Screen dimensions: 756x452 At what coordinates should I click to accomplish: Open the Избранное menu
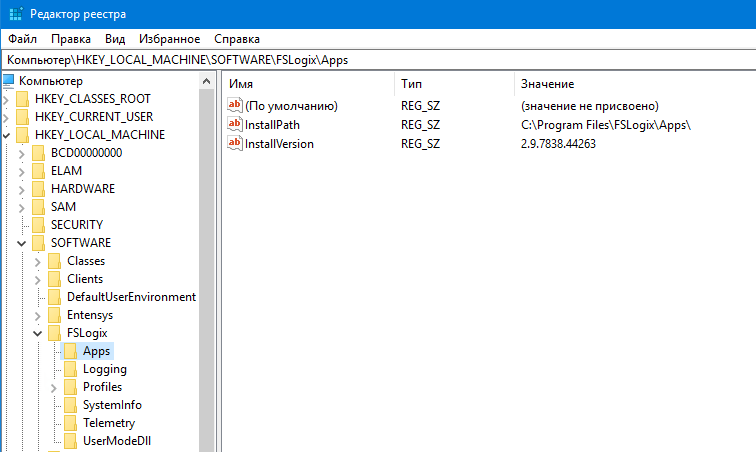(169, 39)
